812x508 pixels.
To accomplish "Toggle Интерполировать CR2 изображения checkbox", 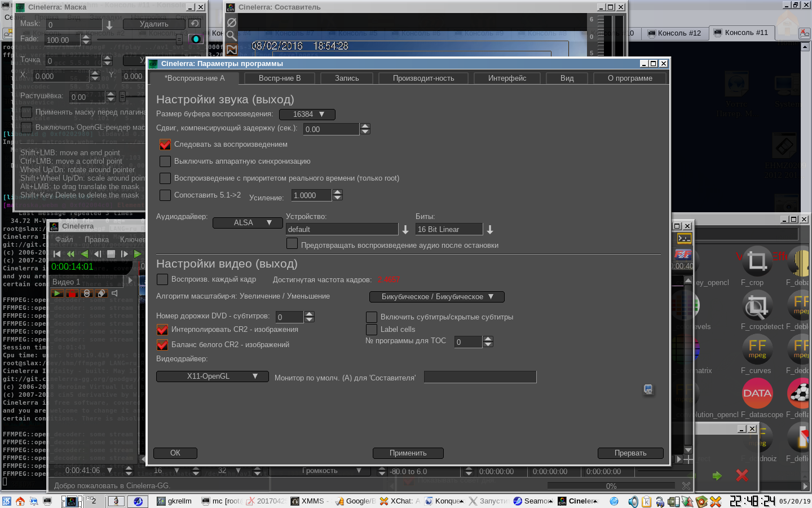I will (x=162, y=329).
